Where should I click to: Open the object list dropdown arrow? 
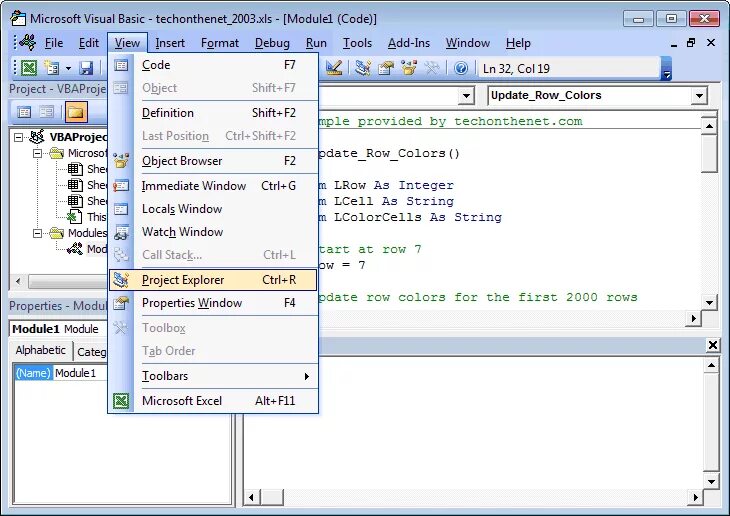click(x=466, y=96)
